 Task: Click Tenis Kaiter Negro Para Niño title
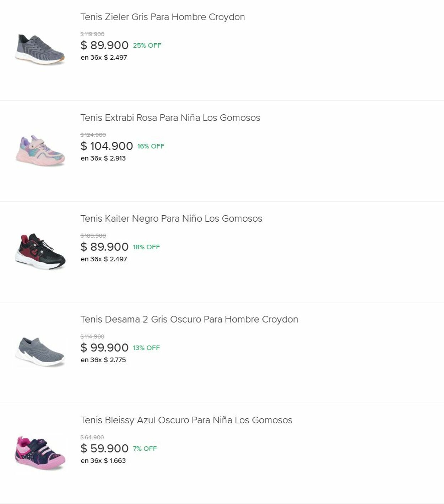click(x=171, y=219)
